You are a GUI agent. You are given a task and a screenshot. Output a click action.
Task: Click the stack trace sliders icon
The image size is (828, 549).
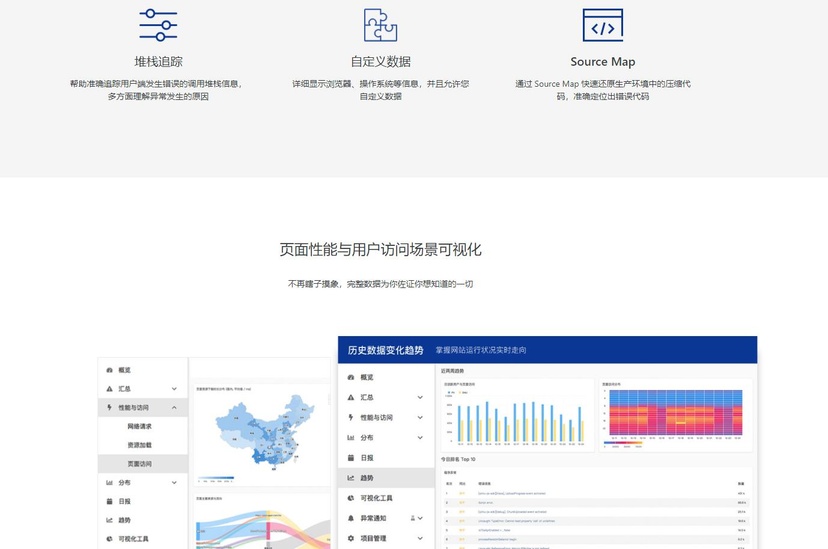(x=158, y=25)
